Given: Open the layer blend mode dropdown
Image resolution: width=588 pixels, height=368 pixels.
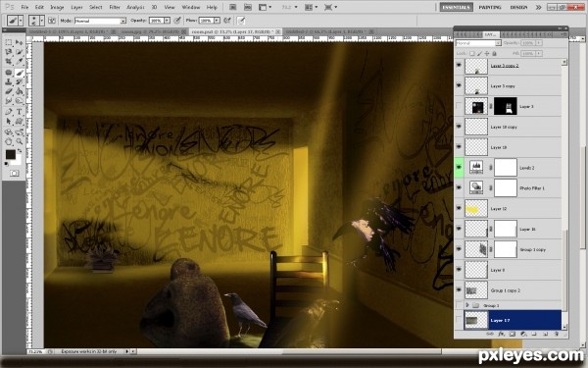Looking at the screenshot, I should [498, 43].
